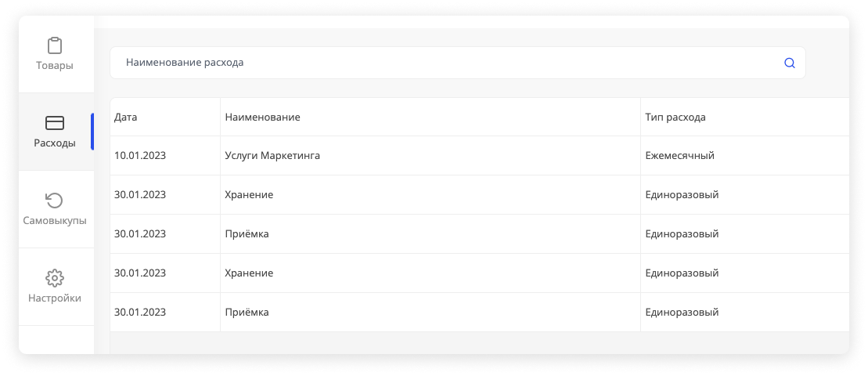
Task: Click the Ежемесячный expense type cell
Action: point(680,156)
